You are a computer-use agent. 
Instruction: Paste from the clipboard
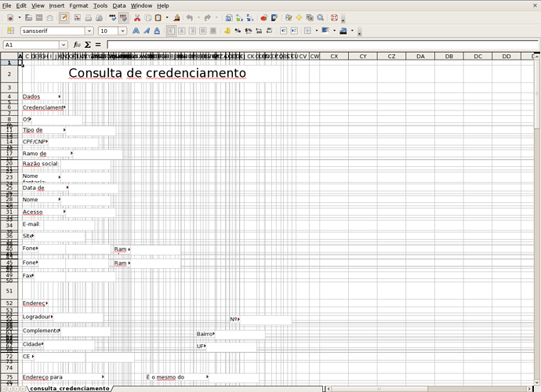coord(158,17)
